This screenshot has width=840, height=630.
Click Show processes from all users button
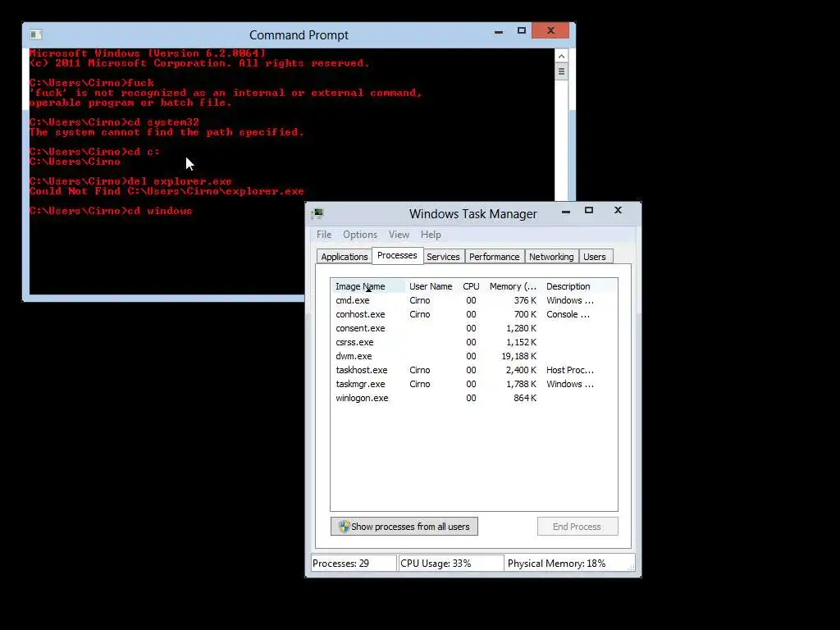(x=404, y=527)
